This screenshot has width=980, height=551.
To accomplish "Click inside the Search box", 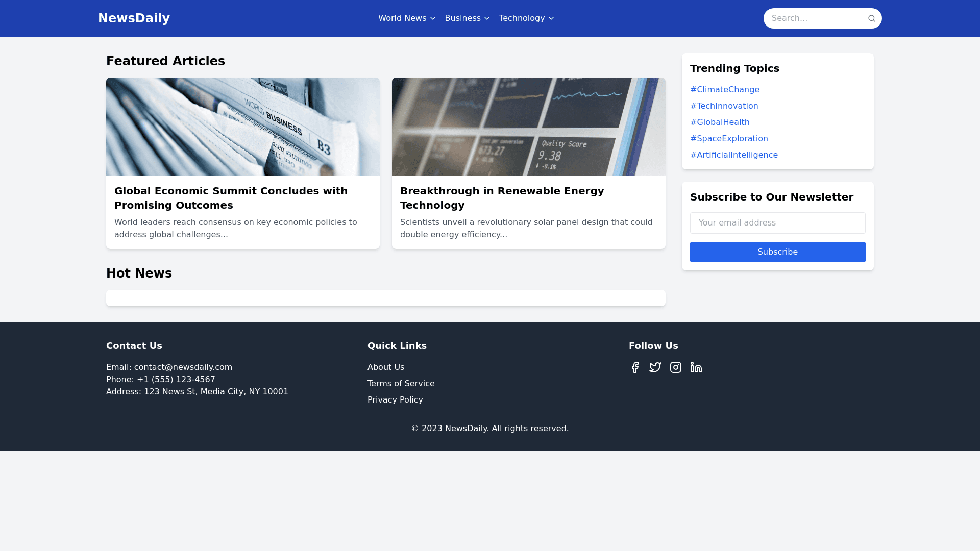I will pos(814,18).
